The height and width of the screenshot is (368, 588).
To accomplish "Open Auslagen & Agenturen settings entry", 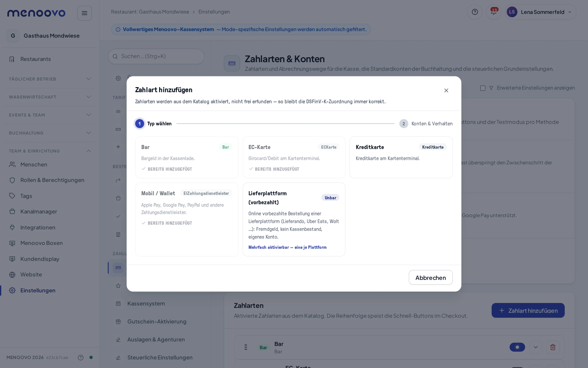I will click(156, 340).
